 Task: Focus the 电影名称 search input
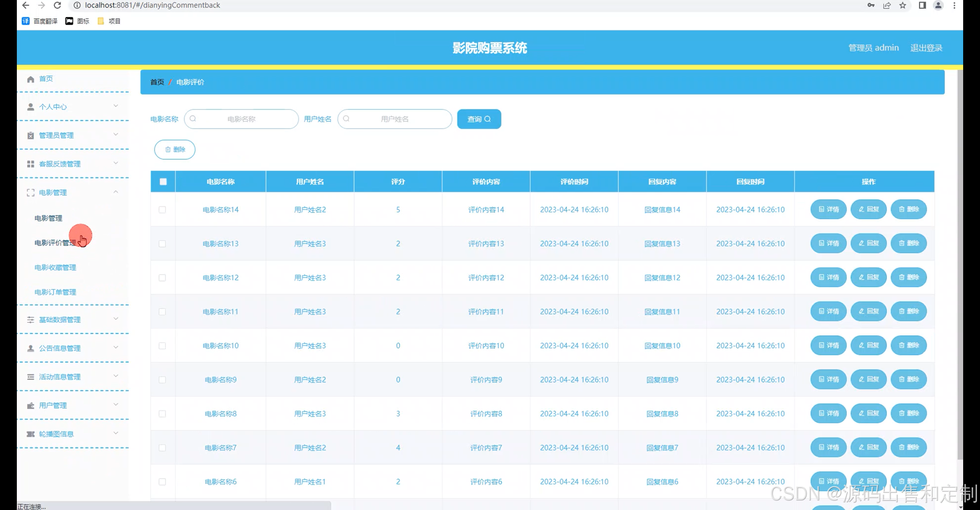pyautogui.click(x=241, y=119)
